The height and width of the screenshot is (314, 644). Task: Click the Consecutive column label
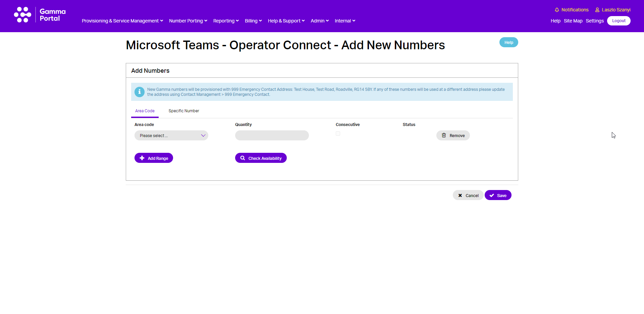pyautogui.click(x=347, y=125)
